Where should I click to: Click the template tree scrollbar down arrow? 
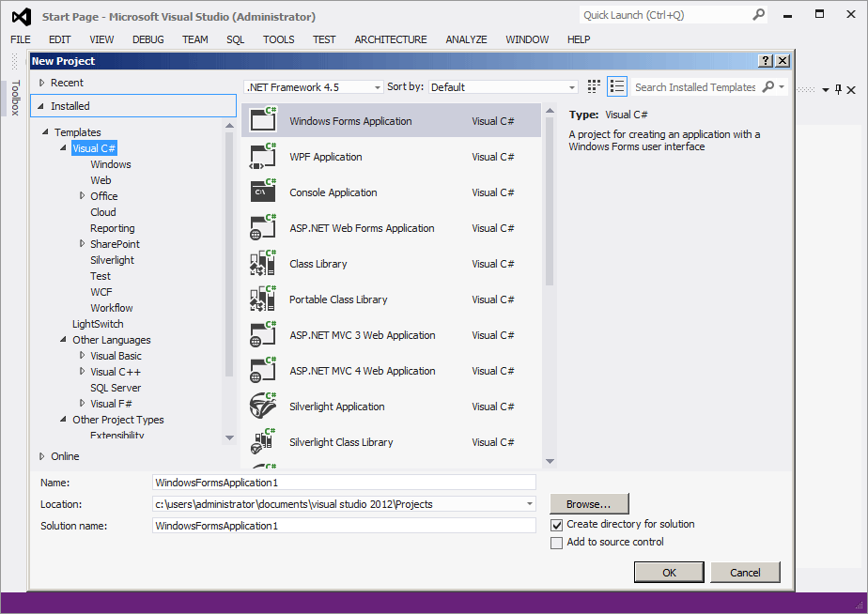point(230,437)
